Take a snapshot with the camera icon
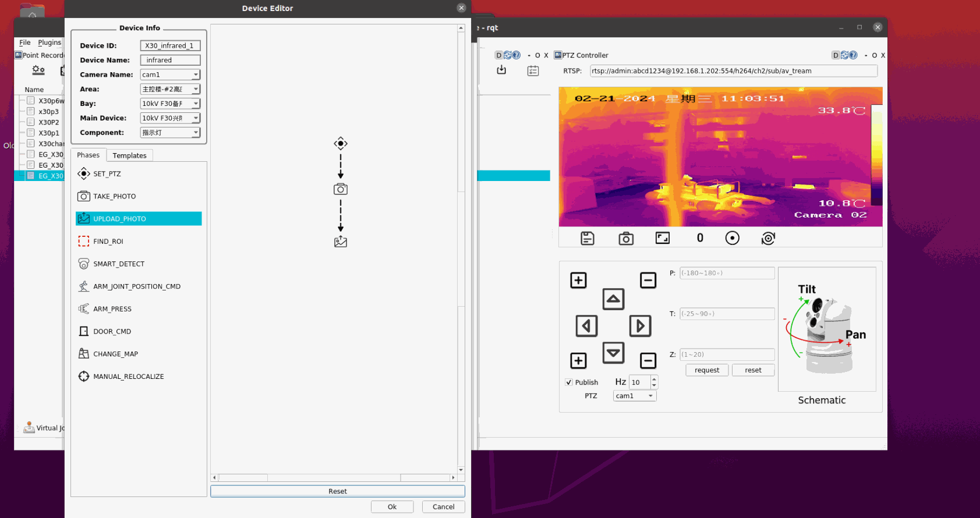The height and width of the screenshot is (518, 980). 625,238
